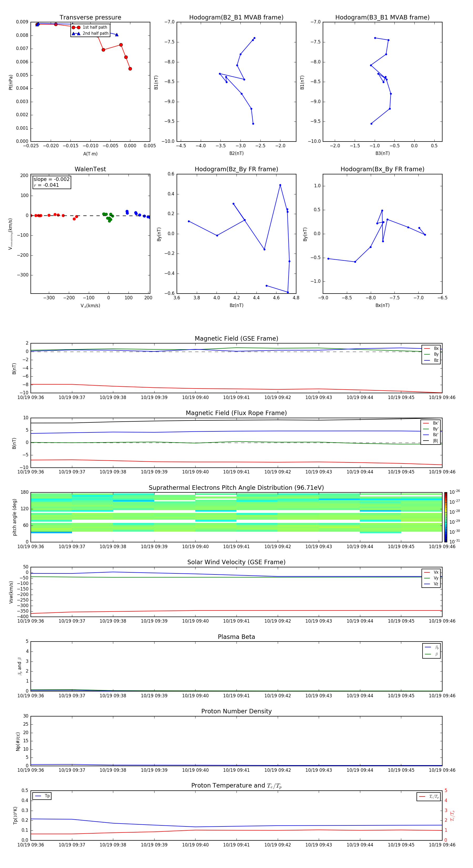Click the By' entry in the Flux Rope legend
Image resolution: width=473 pixels, height=868 pixels.
431,429
